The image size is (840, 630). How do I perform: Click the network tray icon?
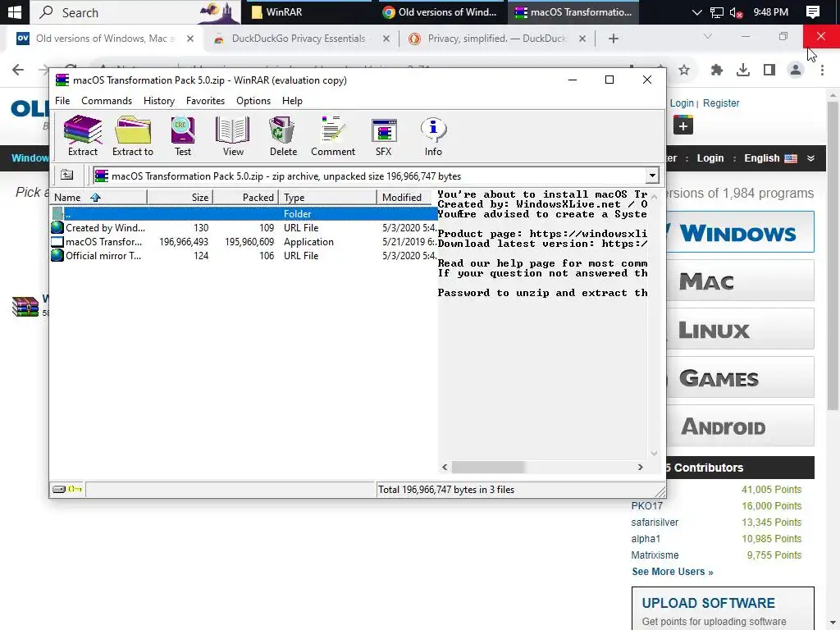tap(716, 12)
